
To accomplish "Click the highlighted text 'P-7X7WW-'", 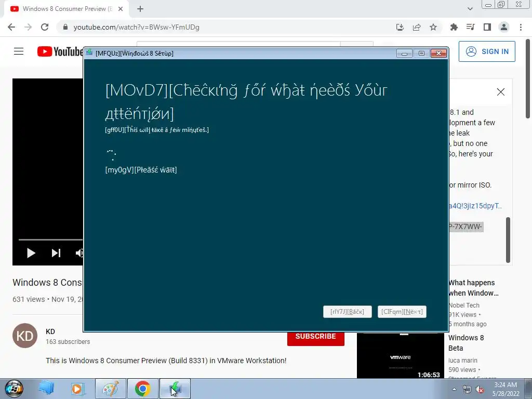I will [465, 227].
